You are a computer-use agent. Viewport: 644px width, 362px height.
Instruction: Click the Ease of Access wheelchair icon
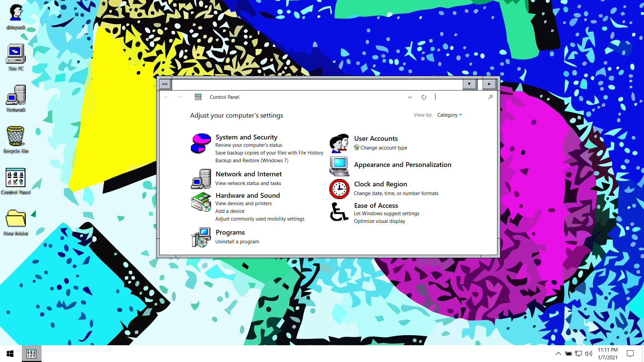[339, 212]
